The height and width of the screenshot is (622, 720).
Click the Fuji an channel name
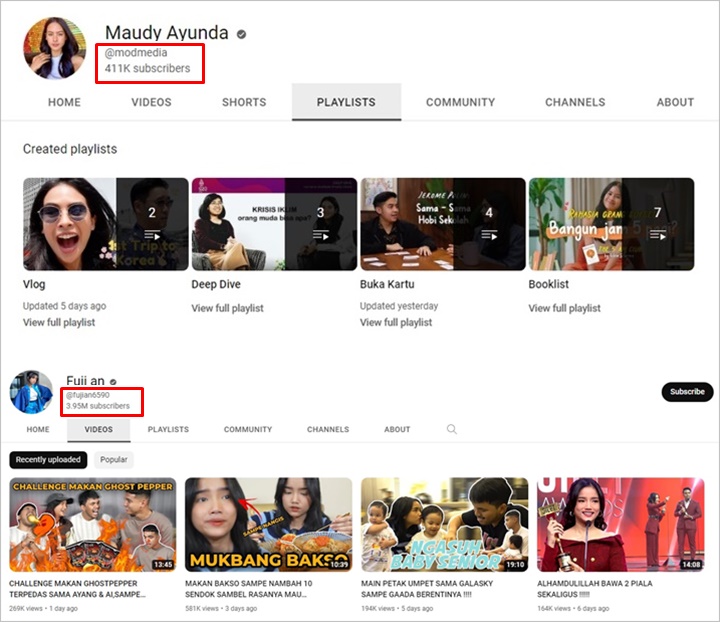click(x=85, y=381)
